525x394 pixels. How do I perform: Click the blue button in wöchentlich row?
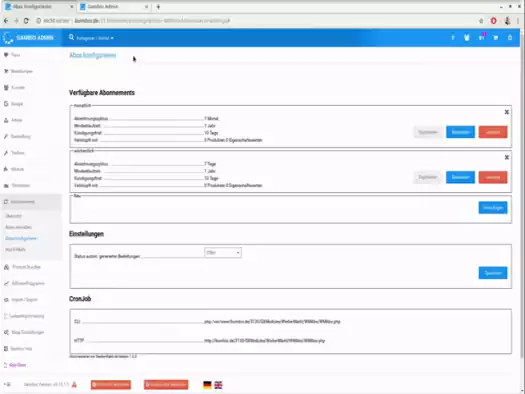[x=460, y=177]
